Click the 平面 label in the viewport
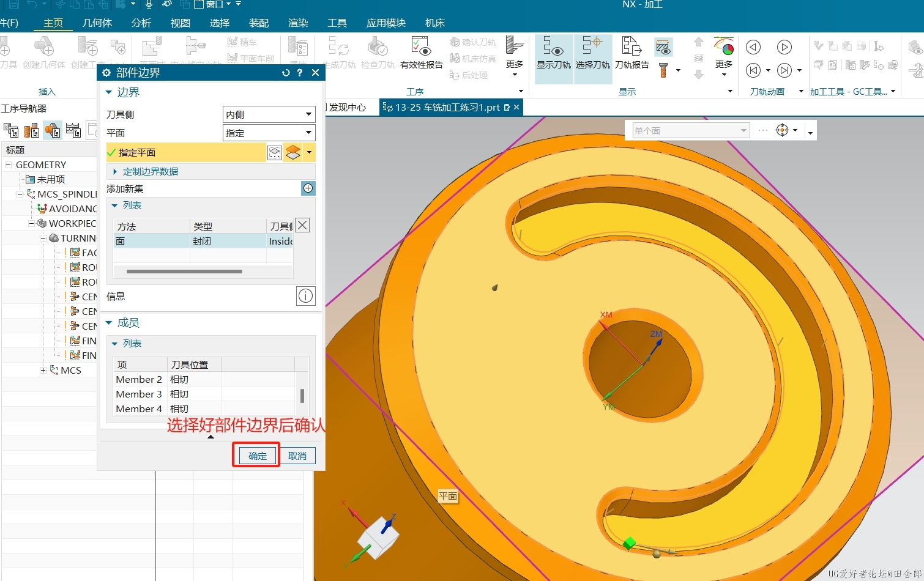 pyautogui.click(x=448, y=497)
